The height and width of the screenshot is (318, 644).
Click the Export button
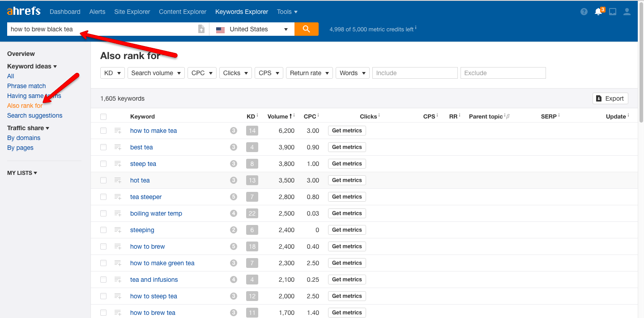610,98
